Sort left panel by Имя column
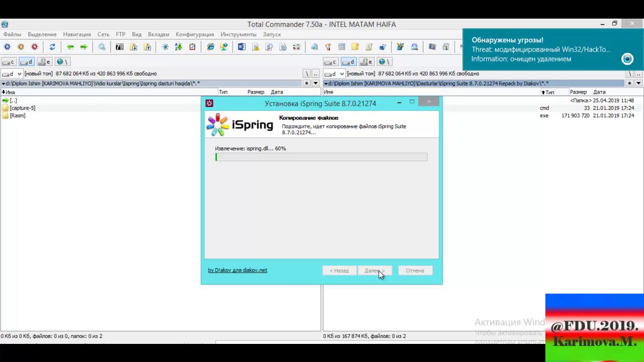Image resolution: width=644 pixels, height=362 pixels. pos(109,92)
